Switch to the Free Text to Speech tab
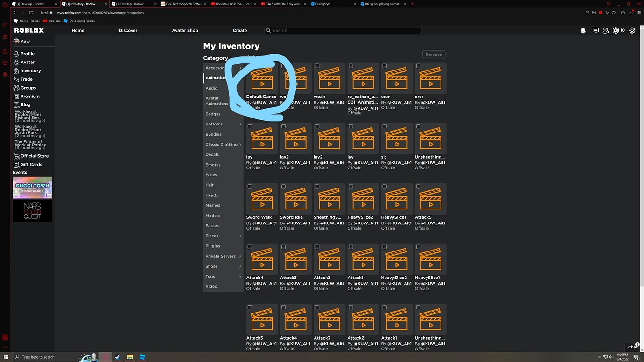The height and width of the screenshot is (362, 644). click(x=184, y=4)
